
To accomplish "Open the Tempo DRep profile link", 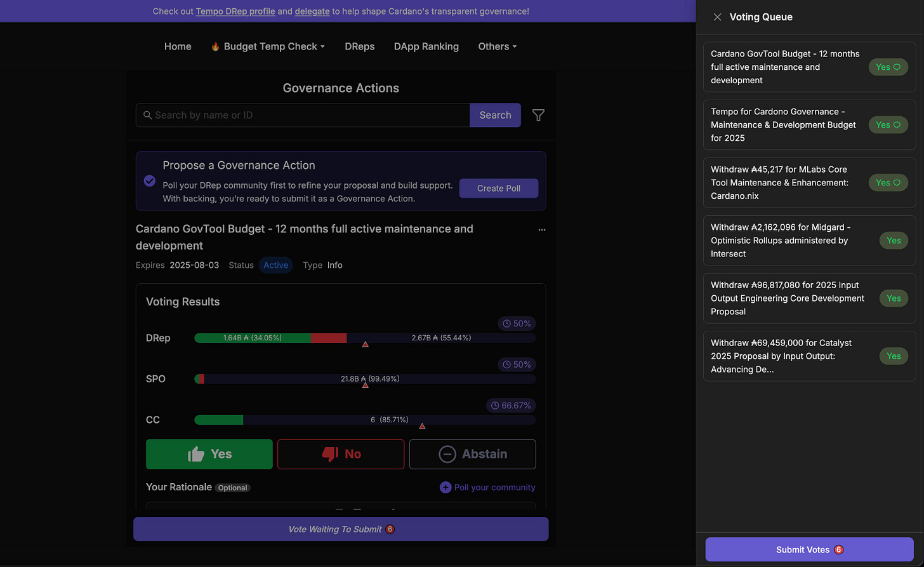I will pos(235,11).
